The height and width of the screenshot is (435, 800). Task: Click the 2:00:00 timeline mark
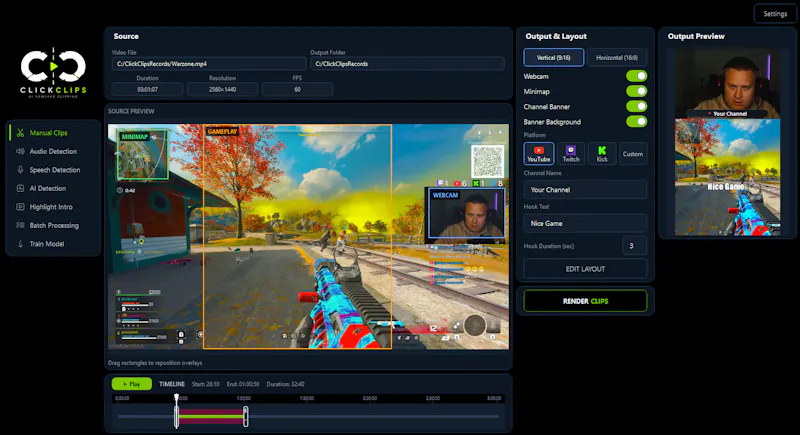point(369,398)
